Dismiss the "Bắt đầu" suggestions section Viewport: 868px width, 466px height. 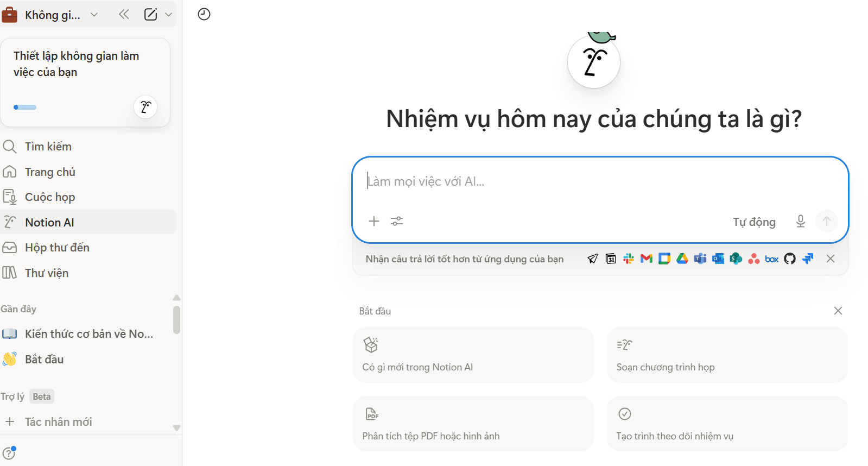point(838,311)
